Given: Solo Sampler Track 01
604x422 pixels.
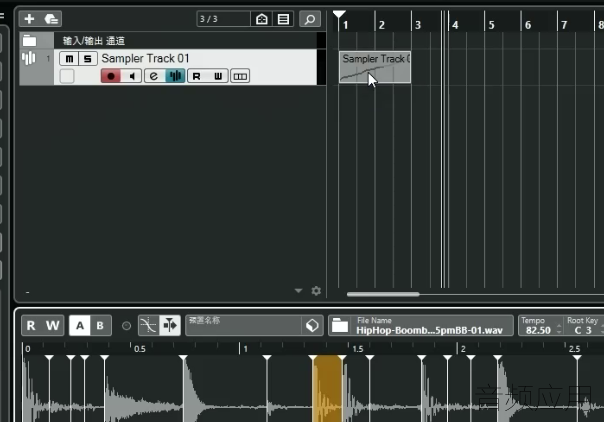Looking at the screenshot, I should coord(88,59).
